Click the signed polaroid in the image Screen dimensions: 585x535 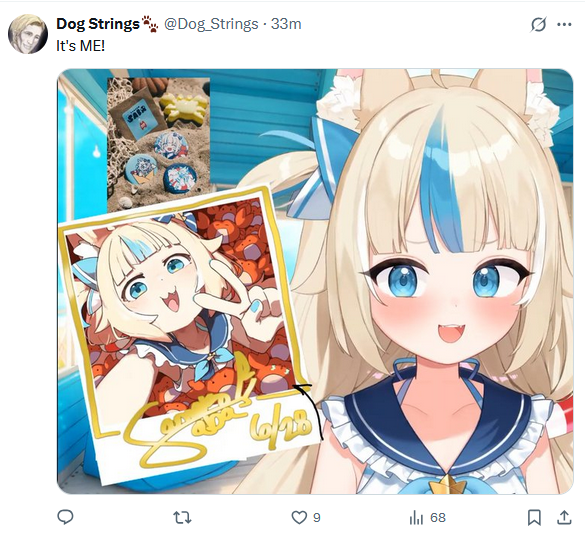(188, 334)
